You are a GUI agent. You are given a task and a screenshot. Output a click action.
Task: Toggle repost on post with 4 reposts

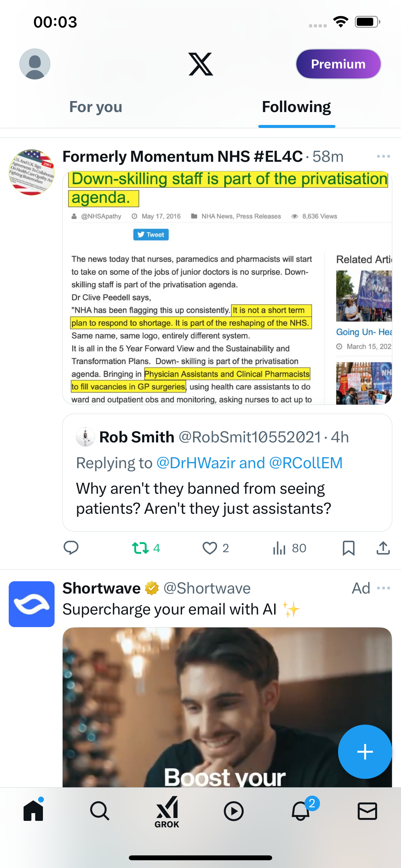146,548
